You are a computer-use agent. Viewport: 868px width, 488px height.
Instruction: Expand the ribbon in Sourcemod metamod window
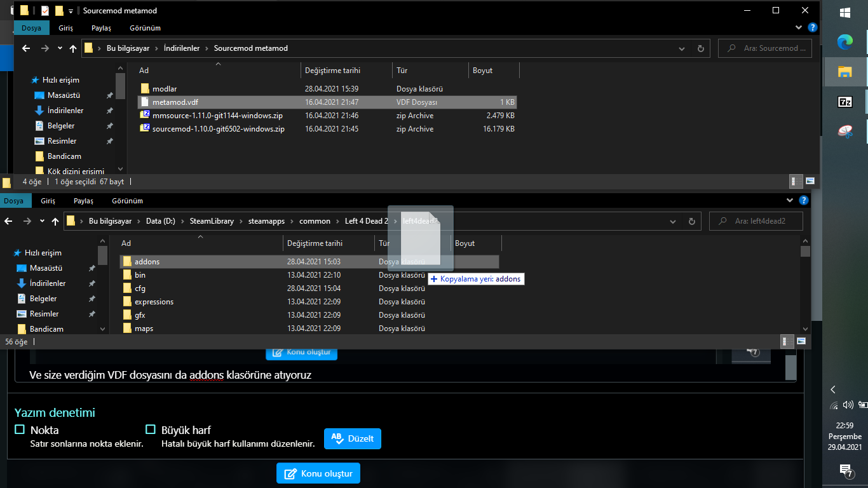(x=799, y=28)
